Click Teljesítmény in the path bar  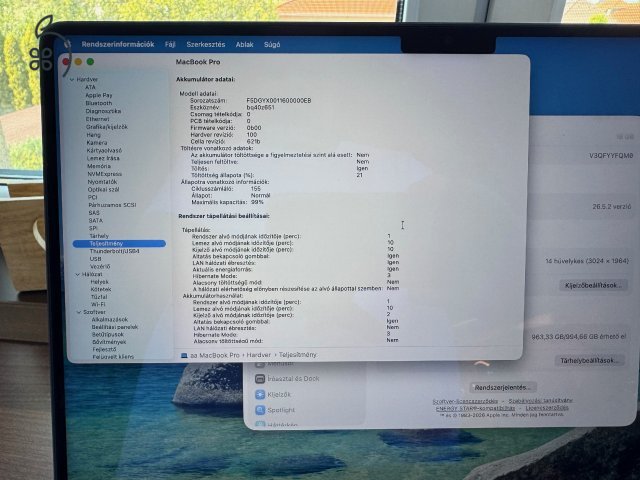click(298, 355)
